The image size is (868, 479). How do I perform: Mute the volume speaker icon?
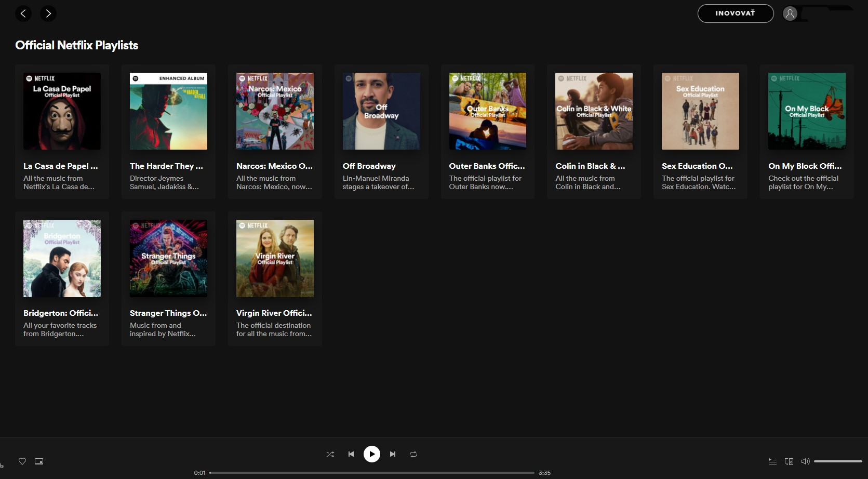coord(806,461)
